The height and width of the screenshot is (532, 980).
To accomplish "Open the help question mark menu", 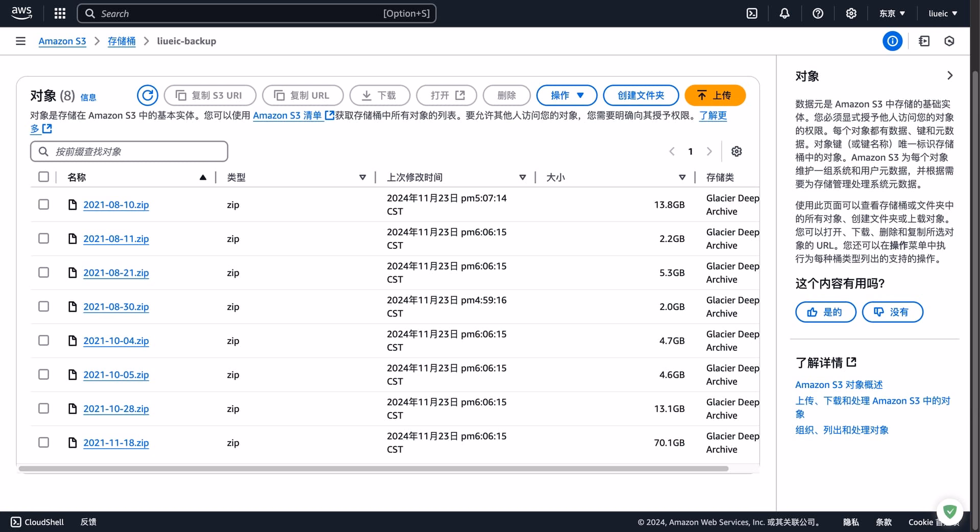I will click(x=818, y=13).
